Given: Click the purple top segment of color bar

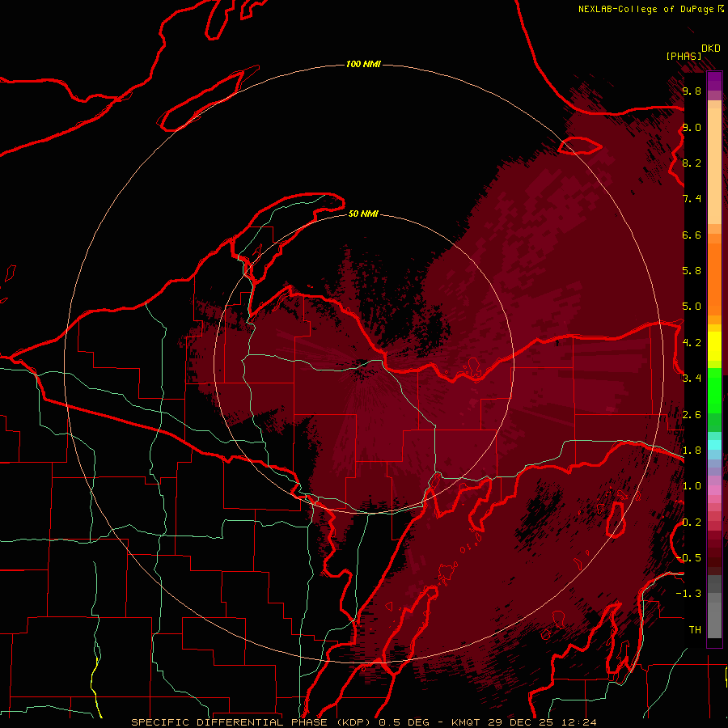Looking at the screenshot, I should (714, 81).
